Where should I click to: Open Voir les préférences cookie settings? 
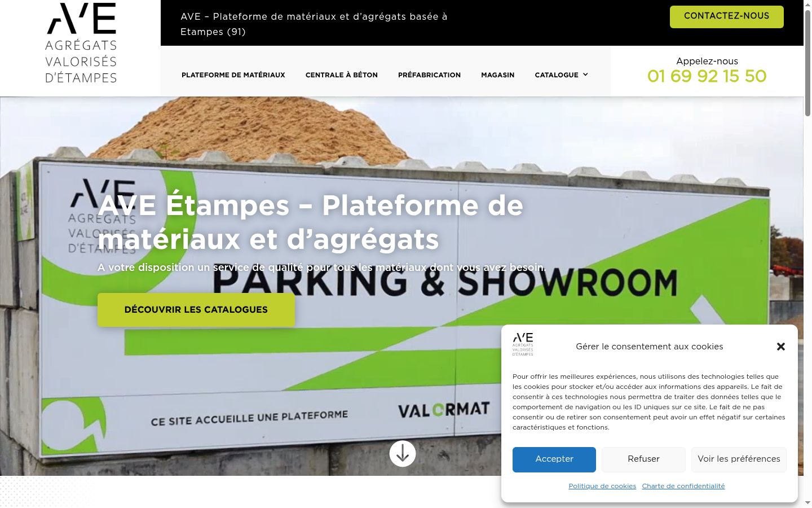click(x=739, y=459)
